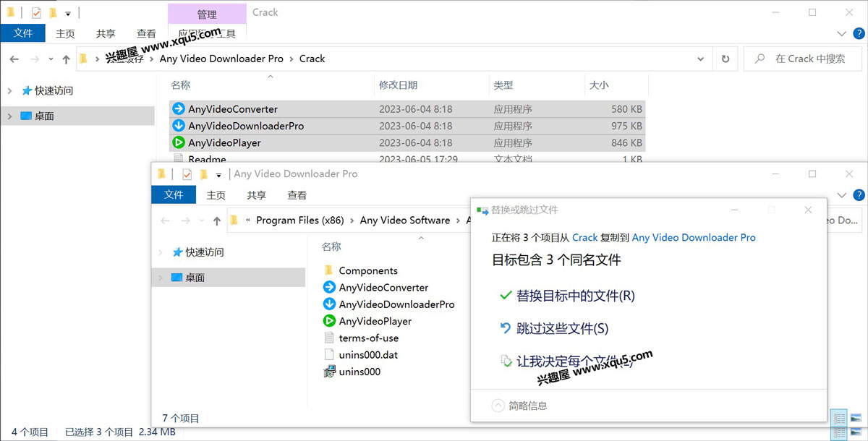Click the Crack source link in the dialog
The height and width of the screenshot is (441, 868).
[x=585, y=237]
